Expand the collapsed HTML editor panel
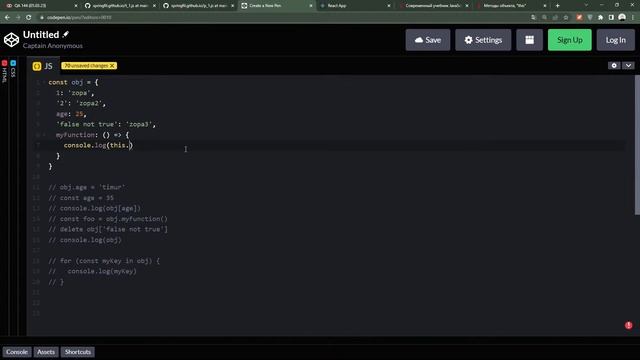The height and width of the screenshot is (360, 640). point(4,72)
